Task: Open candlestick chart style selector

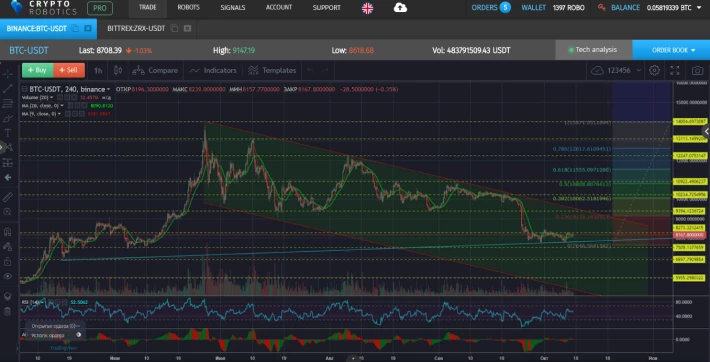Action: click(118, 71)
